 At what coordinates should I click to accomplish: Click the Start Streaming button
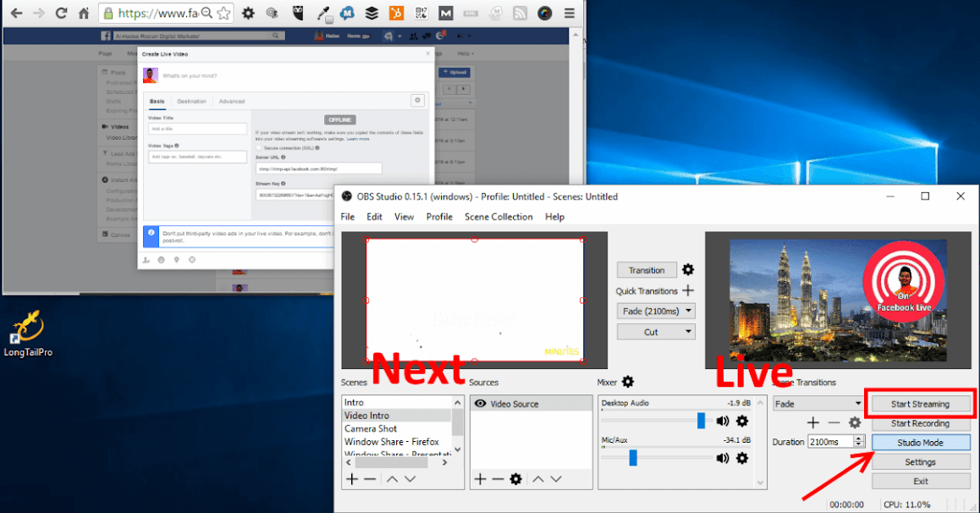click(920, 404)
